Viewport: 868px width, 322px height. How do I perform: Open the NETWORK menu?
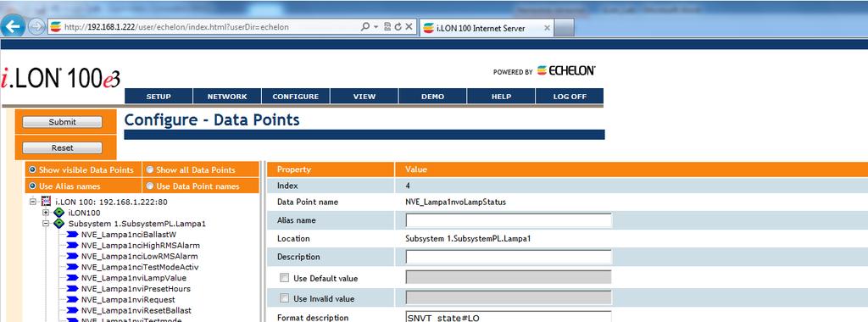(x=227, y=97)
